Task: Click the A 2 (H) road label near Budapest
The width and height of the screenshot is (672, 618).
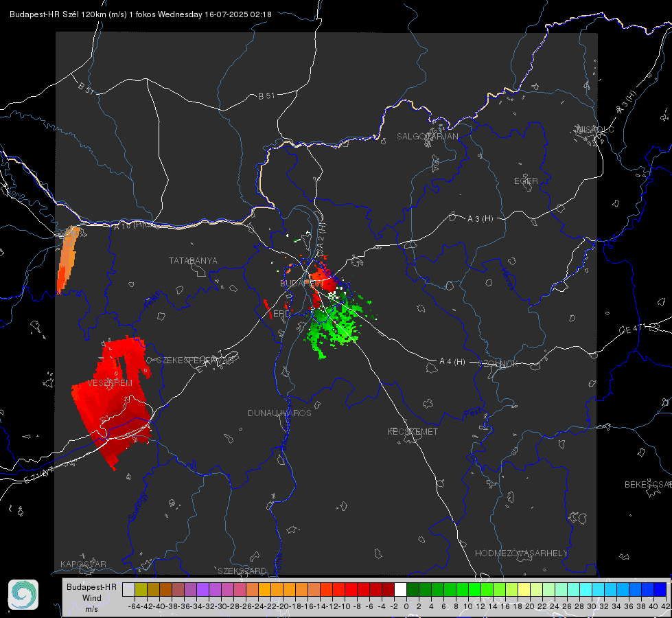Action: [x=321, y=235]
